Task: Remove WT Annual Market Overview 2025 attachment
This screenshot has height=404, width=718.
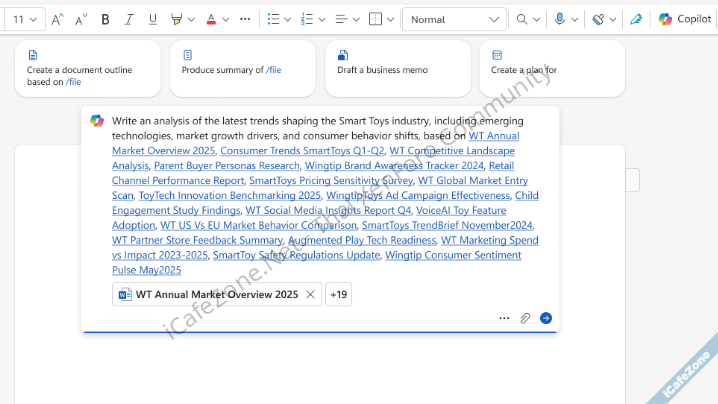Action: pyautogui.click(x=310, y=295)
